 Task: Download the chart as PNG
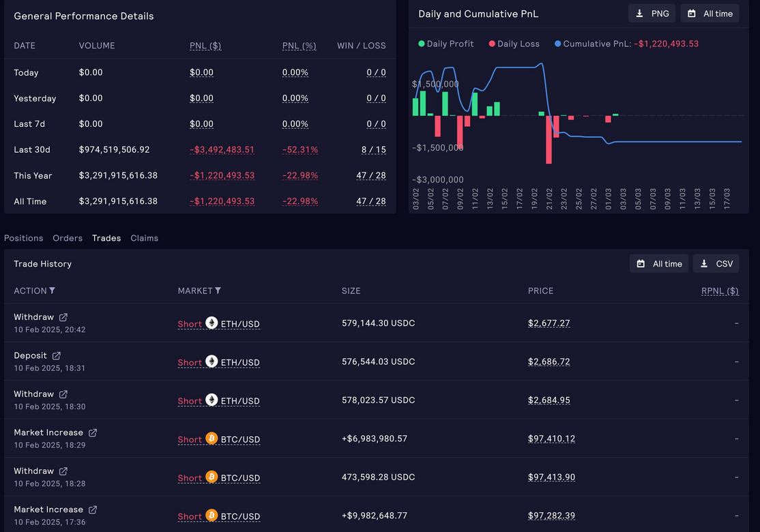click(x=652, y=14)
